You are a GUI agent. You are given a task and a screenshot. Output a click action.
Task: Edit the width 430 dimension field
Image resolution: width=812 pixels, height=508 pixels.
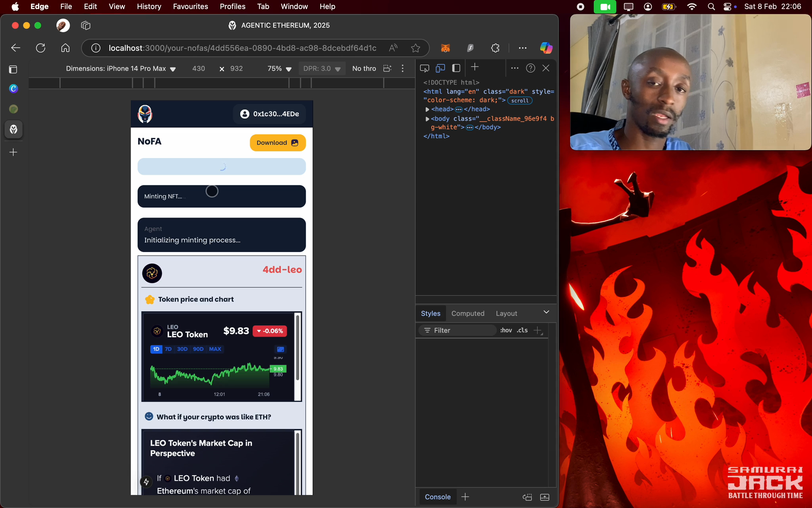tap(199, 69)
